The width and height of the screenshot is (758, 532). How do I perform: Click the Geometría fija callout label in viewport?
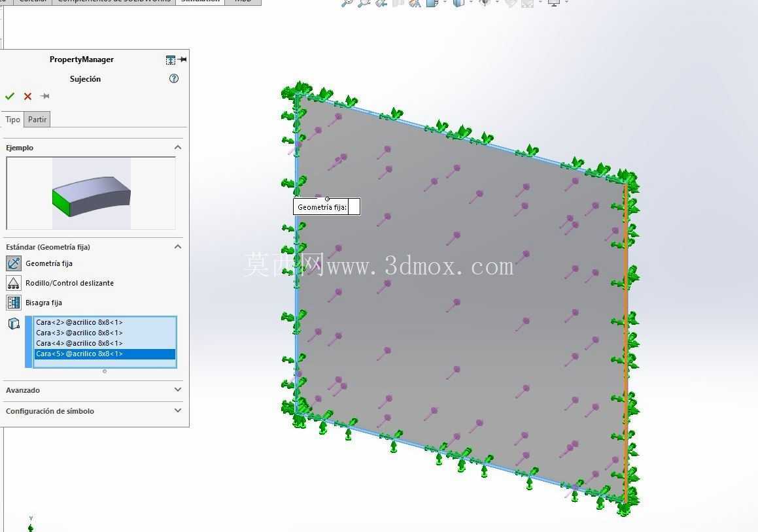(322, 207)
